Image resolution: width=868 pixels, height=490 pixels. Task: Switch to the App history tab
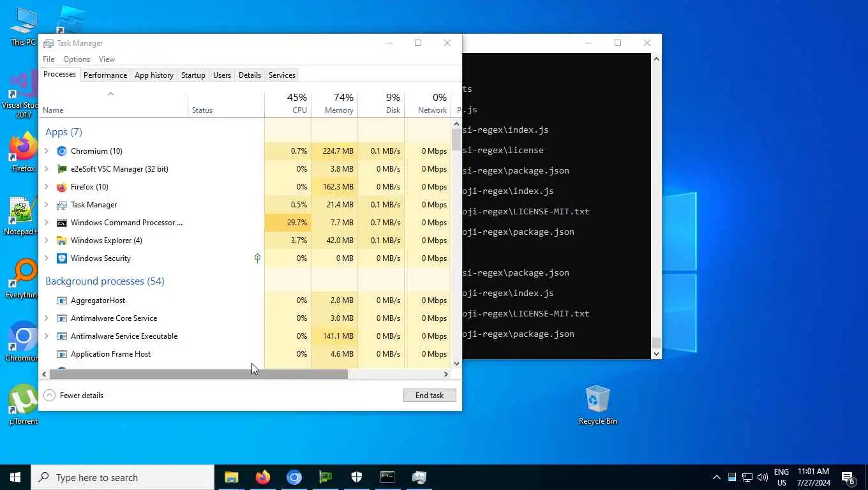154,75
